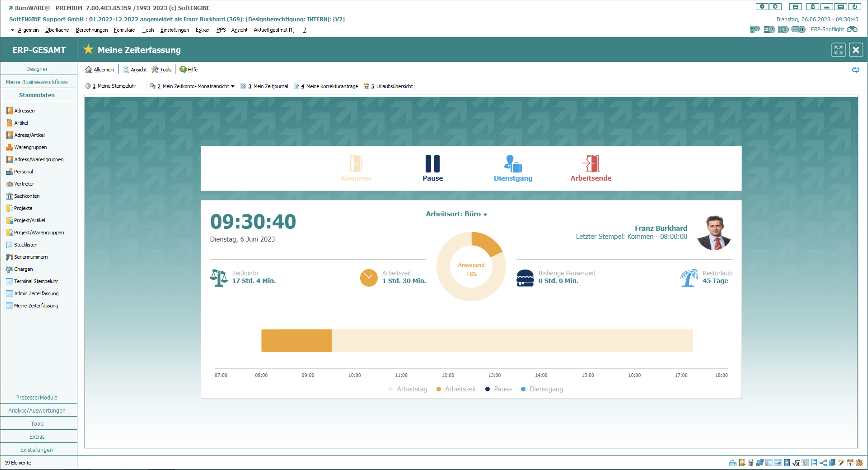
Task: Click the orange Arbeitszeit timeline bar
Action: [x=296, y=340]
